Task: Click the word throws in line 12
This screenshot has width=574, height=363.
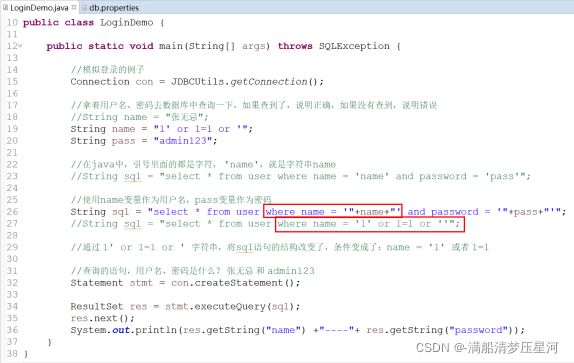Action: point(295,46)
